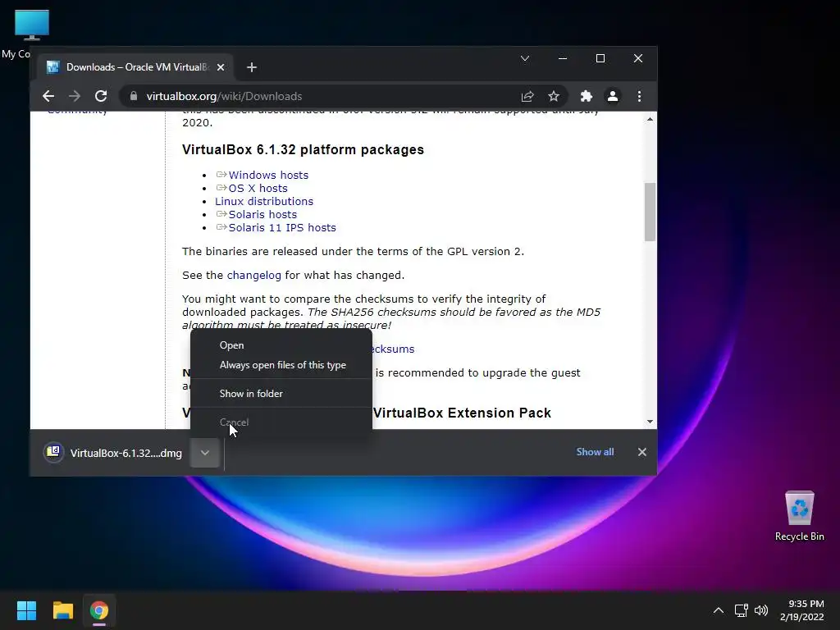Click Show all downloads

click(x=595, y=452)
